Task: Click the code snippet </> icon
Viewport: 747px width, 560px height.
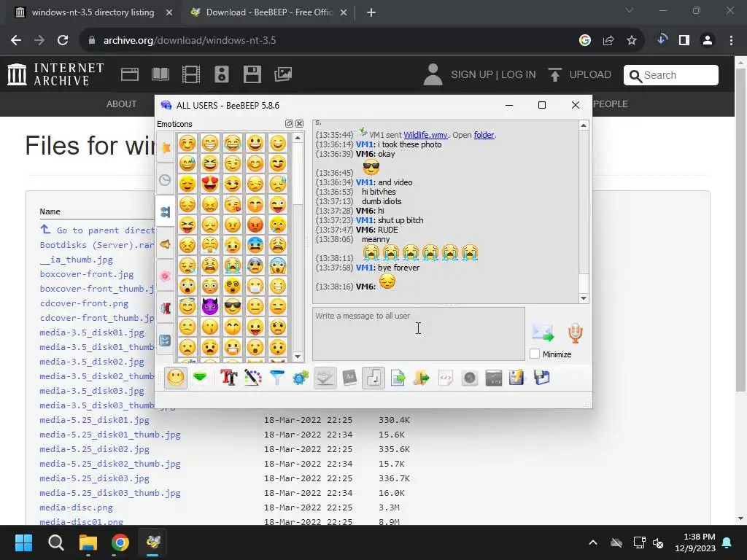Action: 446,378
